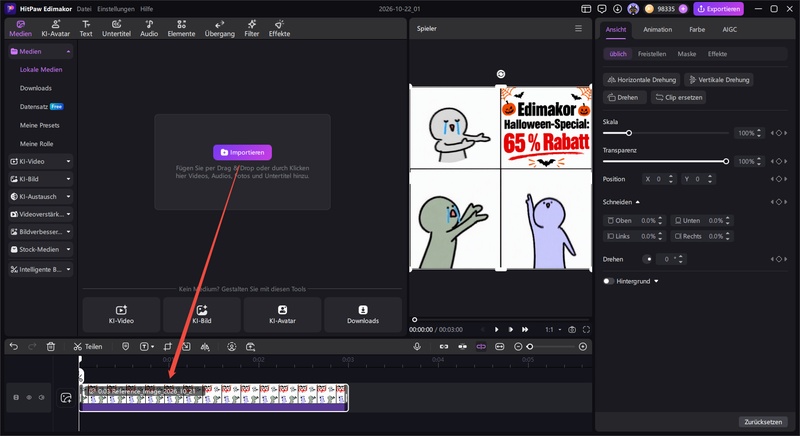The width and height of the screenshot is (800, 436).
Task: Click the redo arrow in the timeline toolbar
Action: [32, 347]
